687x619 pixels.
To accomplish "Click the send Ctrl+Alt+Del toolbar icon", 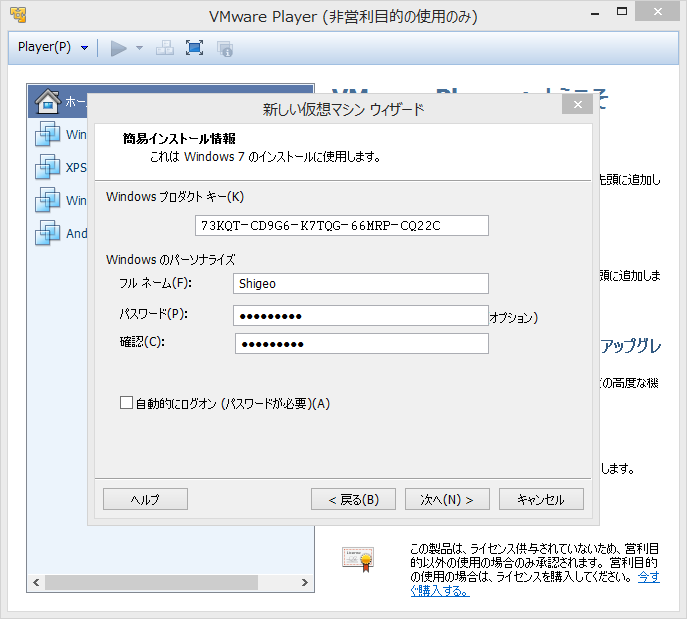I will click(x=165, y=48).
